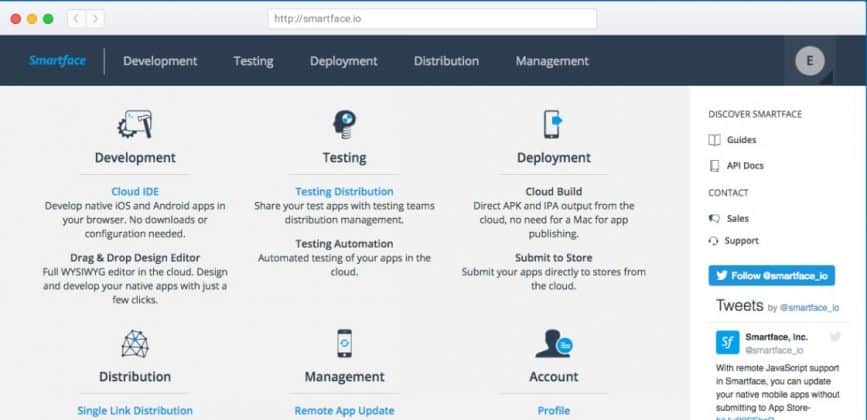This screenshot has height=420, width=867.
Task: Click the Distribution network icon
Action: pos(135,344)
